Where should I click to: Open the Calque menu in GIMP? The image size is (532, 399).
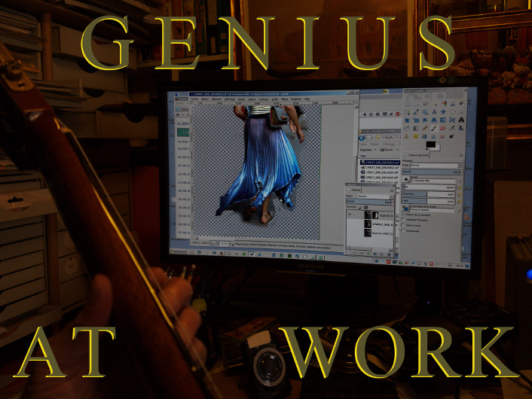tap(252, 99)
